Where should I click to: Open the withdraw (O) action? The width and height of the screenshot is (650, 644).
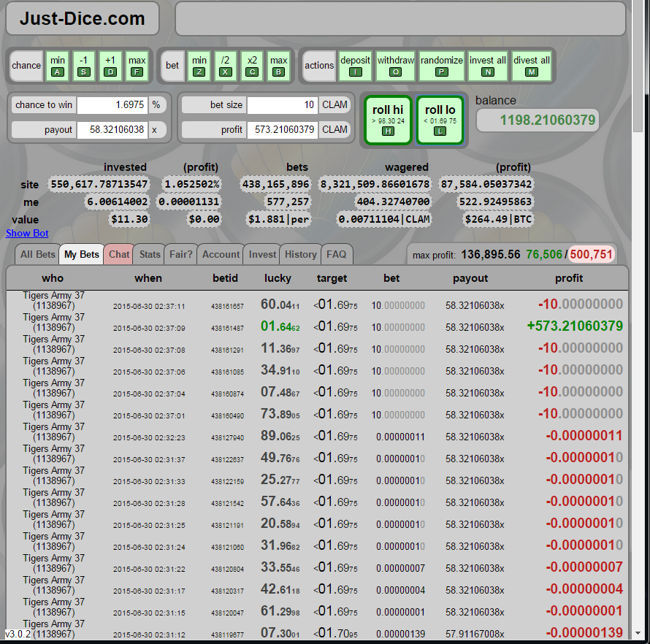pyautogui.click(x=395, y=66)
